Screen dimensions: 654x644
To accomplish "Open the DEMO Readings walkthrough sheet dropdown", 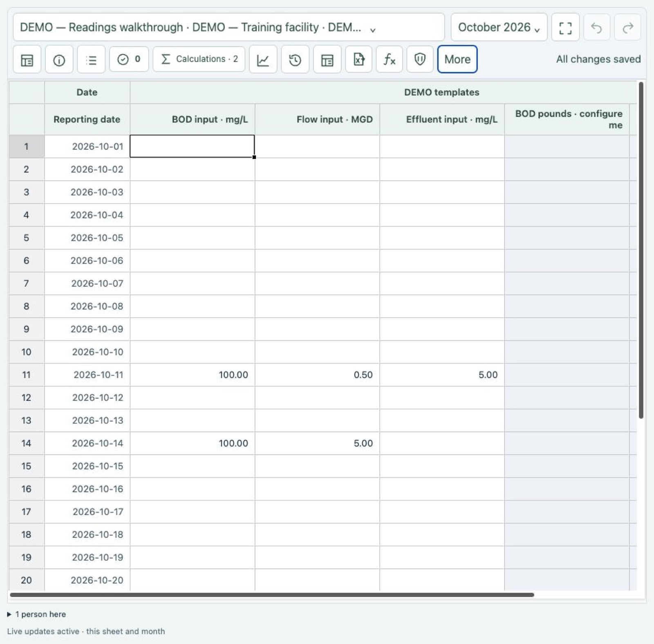I will (x=229, y=27).
